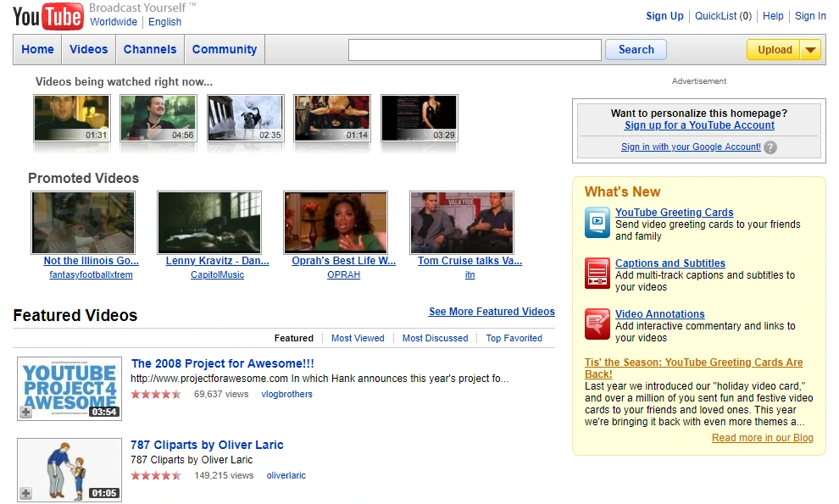Click Sign up for a YouTube Account

coord(699,125)
